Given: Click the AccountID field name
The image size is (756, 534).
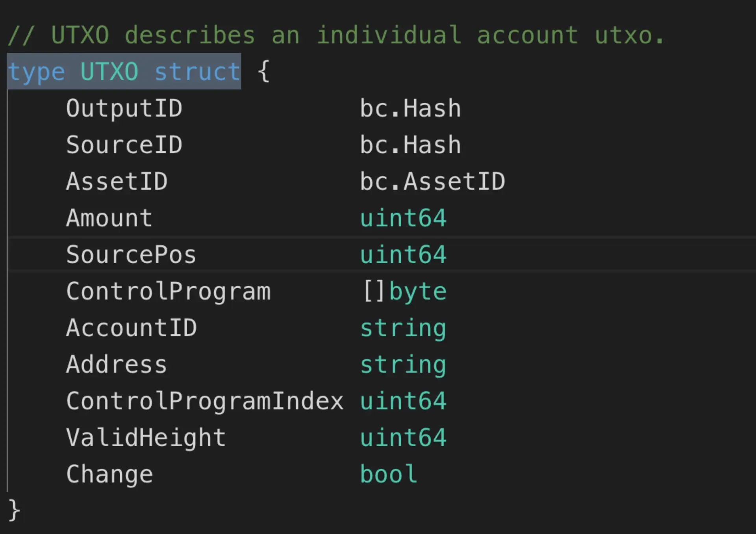Looking at the screenshot, I should click(x=131, y=328).
